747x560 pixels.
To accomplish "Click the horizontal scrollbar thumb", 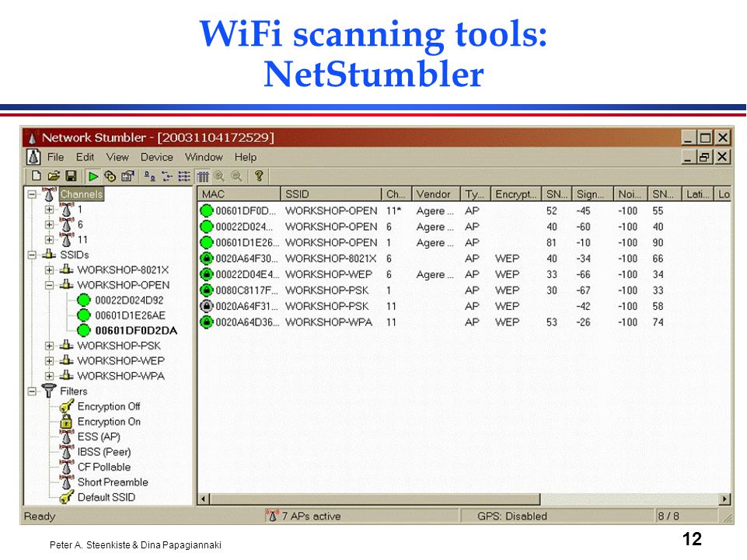I will (x=375, y=499).
